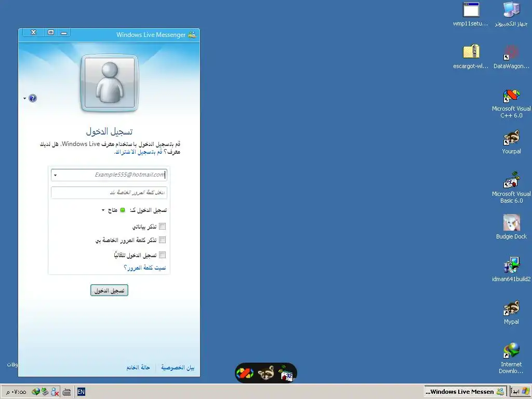Viewport: 532px width, 399px height.
Task: Expand the arrow beside the help icon
Action: coord(25,99)
